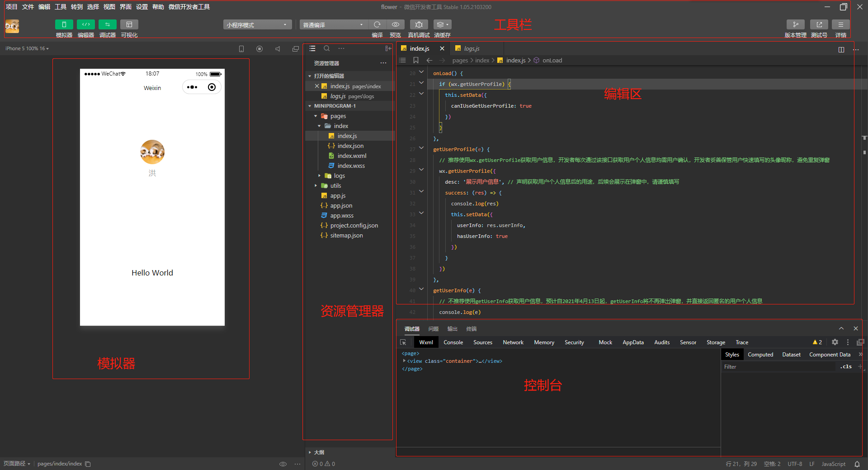Screen dimensions: 868x470
Task: Click the compile refresh icon in the toolbar
Action: 377,24
